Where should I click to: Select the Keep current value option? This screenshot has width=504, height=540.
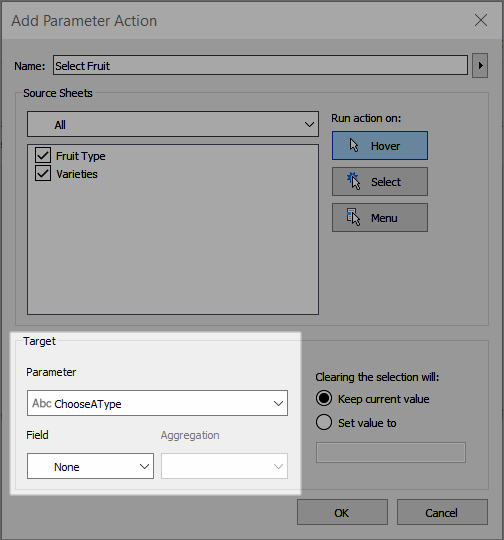(324, 398)
